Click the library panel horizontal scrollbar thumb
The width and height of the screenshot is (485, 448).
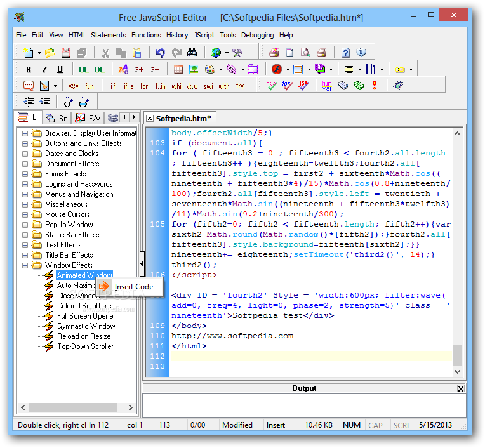73,407
